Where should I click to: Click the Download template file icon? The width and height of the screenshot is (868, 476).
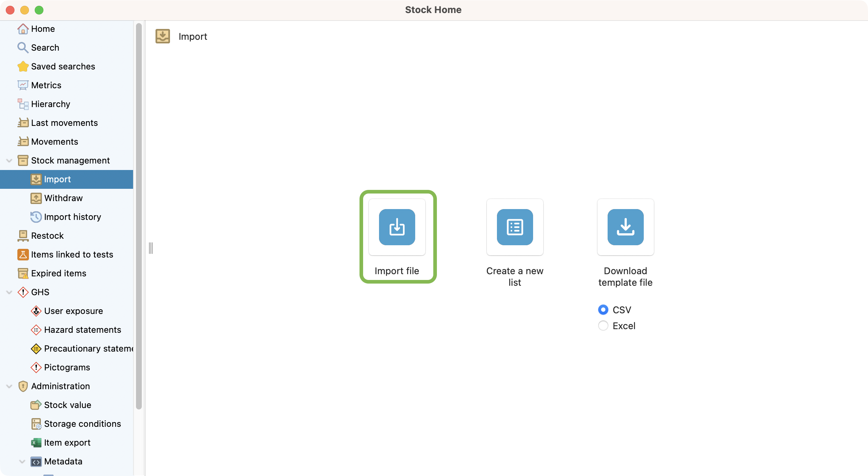[625, 227]
